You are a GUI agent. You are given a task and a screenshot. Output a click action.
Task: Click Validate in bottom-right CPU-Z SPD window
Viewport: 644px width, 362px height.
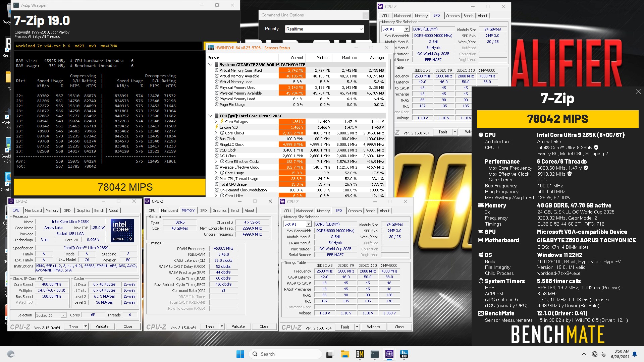coord(373,327)
